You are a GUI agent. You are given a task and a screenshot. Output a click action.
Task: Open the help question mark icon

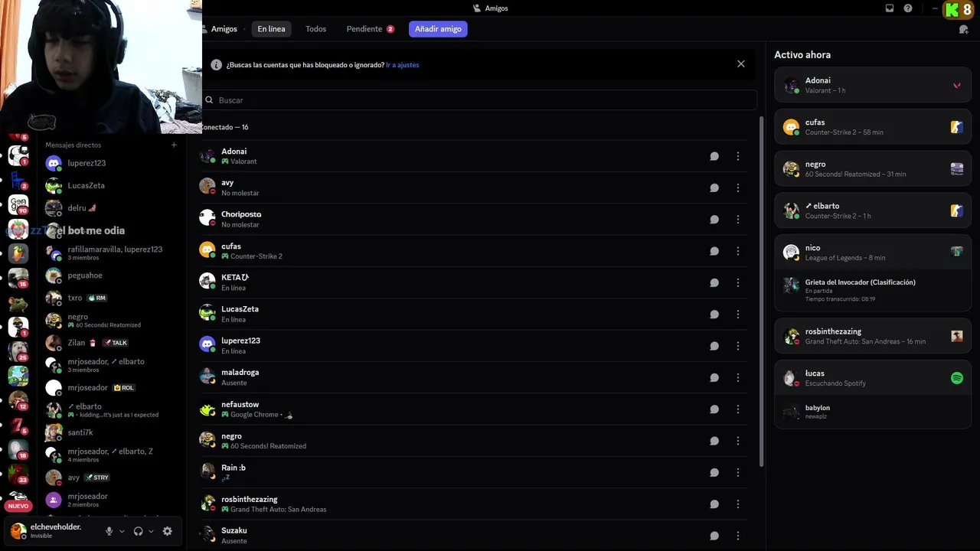pyautogui.click(x=908, y=8)
